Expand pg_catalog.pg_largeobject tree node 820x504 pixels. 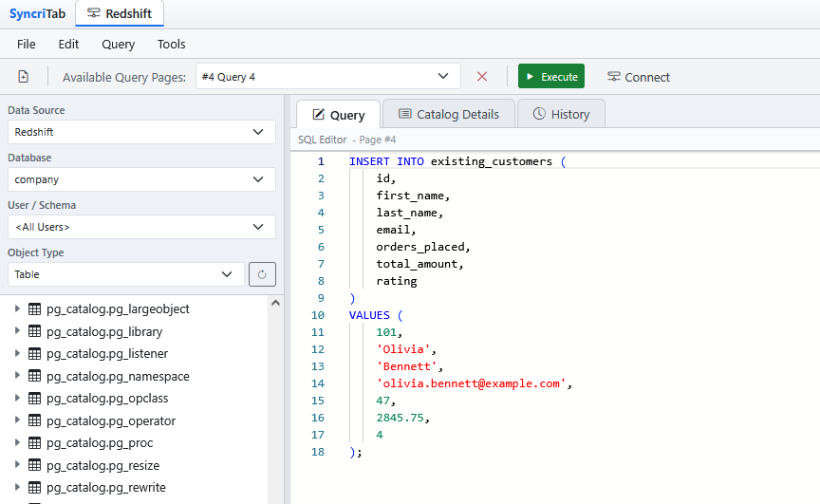17,308
